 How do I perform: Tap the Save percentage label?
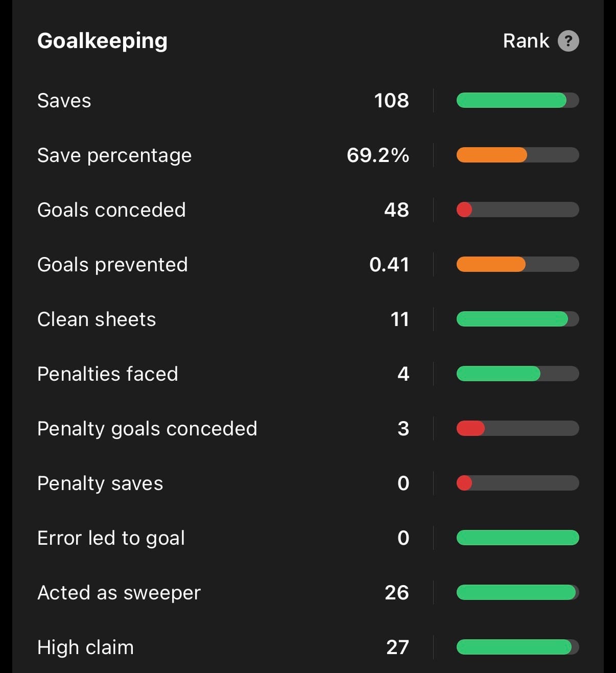114,155
